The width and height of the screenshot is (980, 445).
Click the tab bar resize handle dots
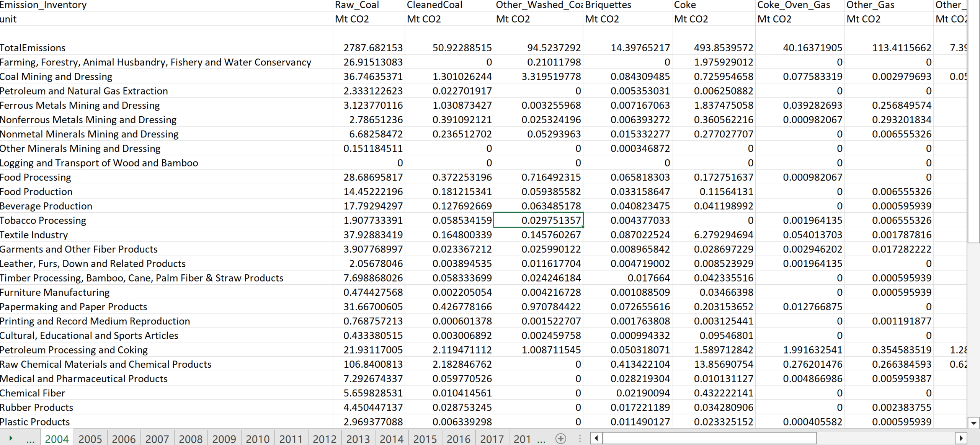coord(580,438)
